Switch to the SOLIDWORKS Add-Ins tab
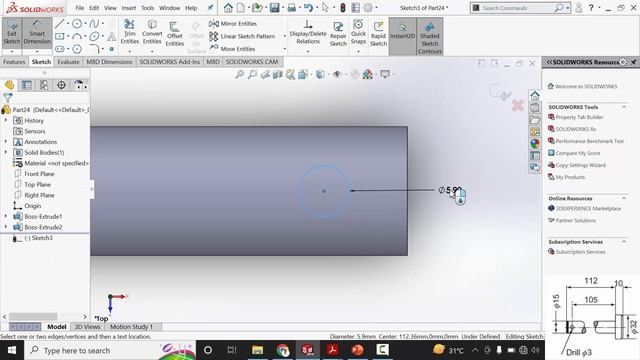Image resolution: width=640 pixels, height=360 pixels. point(169,62)
